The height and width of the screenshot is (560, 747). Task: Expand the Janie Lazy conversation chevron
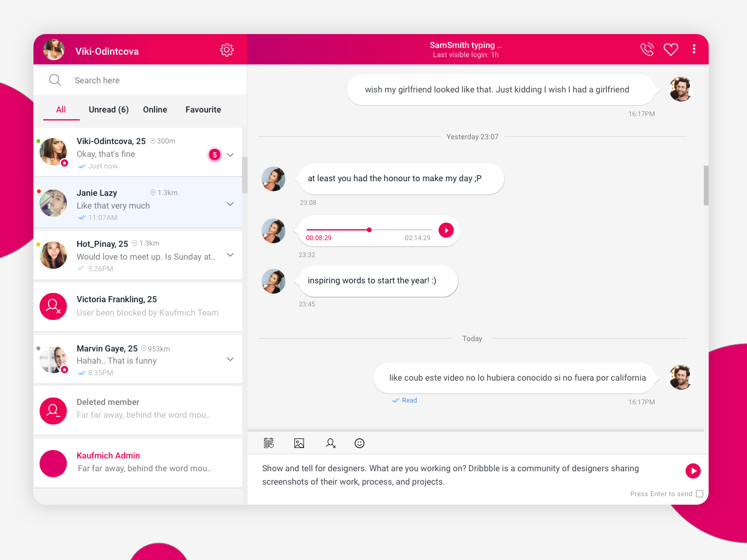coord(231,204)
